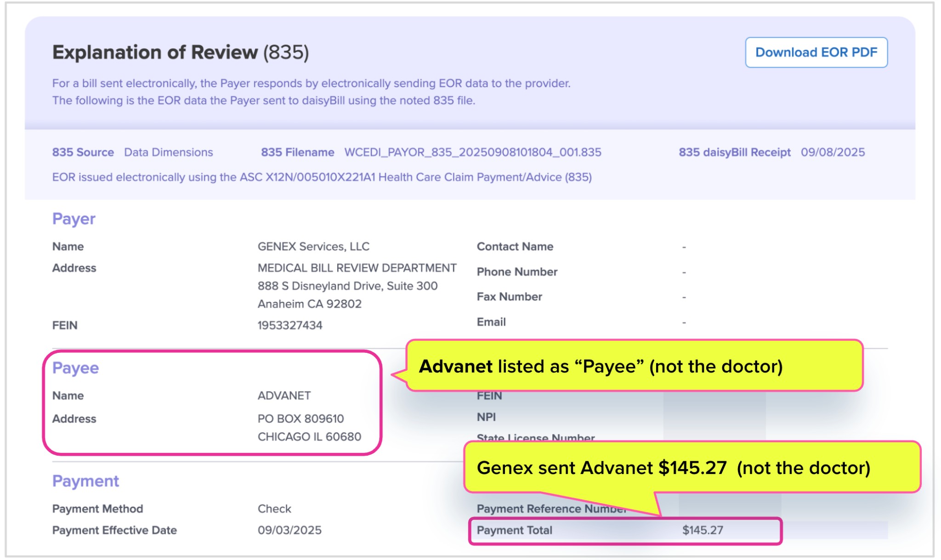
Task: Click the payer FEIN number 1953327434
Action: [290, 325]
